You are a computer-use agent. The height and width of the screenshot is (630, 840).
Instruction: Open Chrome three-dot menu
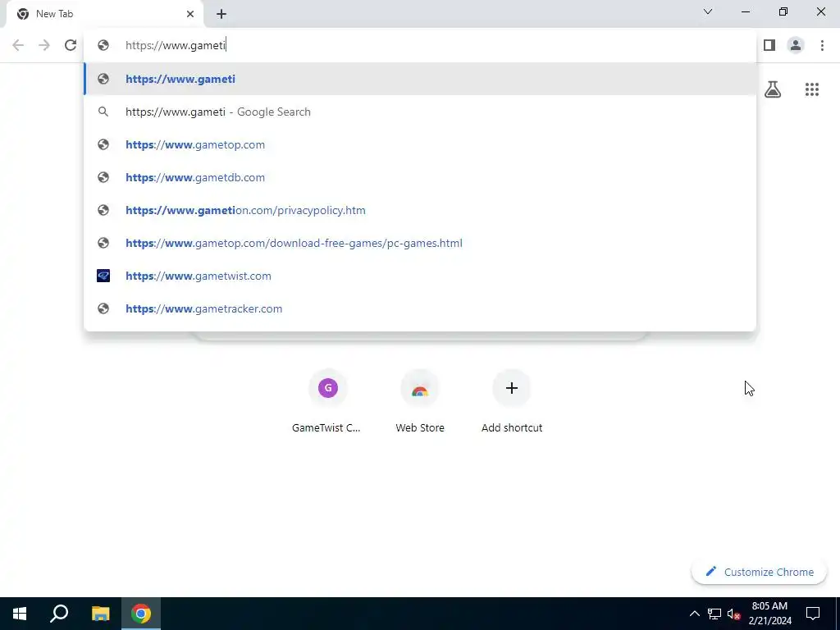[x=822, y=45]
